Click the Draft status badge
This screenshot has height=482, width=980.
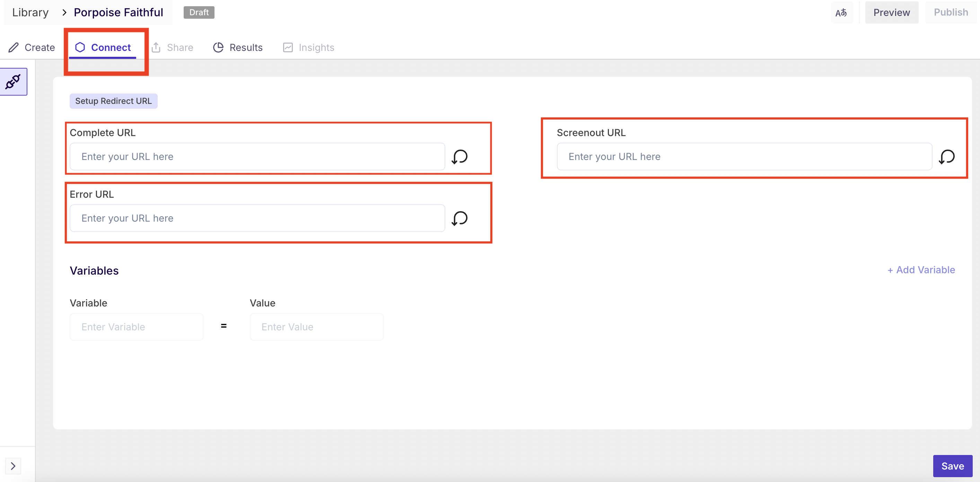click(199, 12)
